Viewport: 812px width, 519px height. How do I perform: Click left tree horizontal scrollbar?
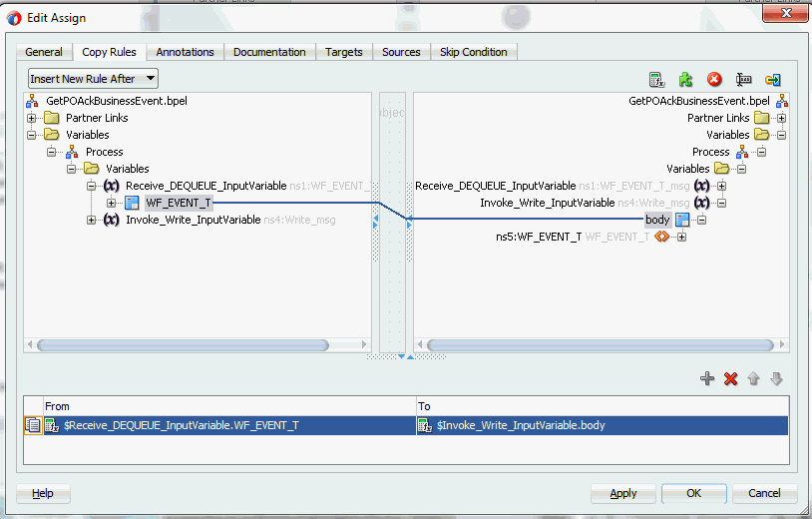[183, 345]
